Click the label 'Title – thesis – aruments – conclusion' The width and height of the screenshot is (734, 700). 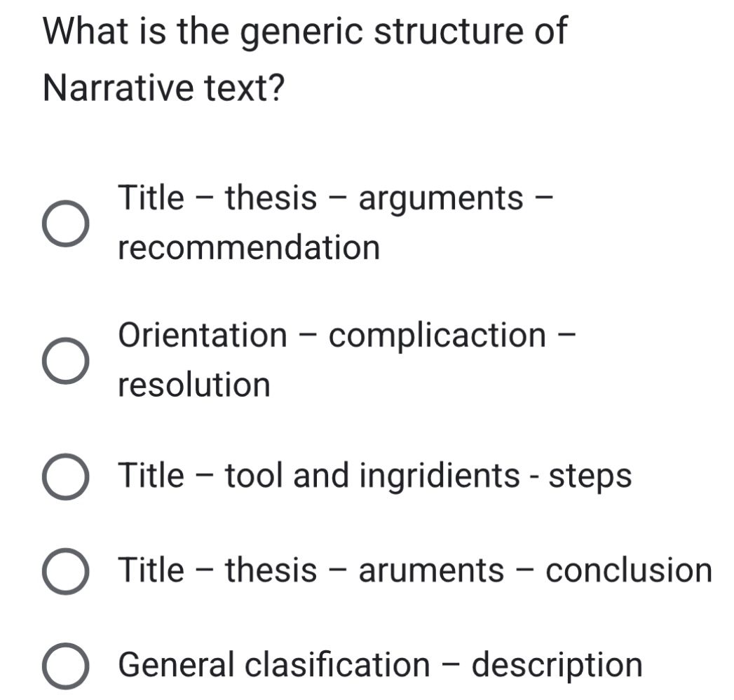[414, 571]
